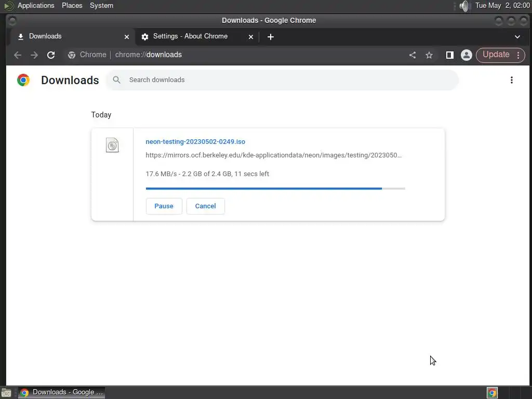532x399 pixels.
Task: Click the search magnifier icon
Action: tap(116, 79)
